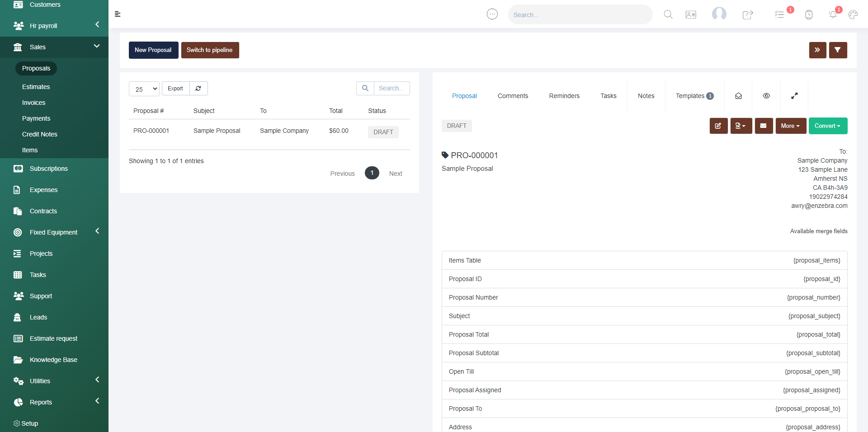Click the edit proposal pencil icon

[x=718, y=126]
